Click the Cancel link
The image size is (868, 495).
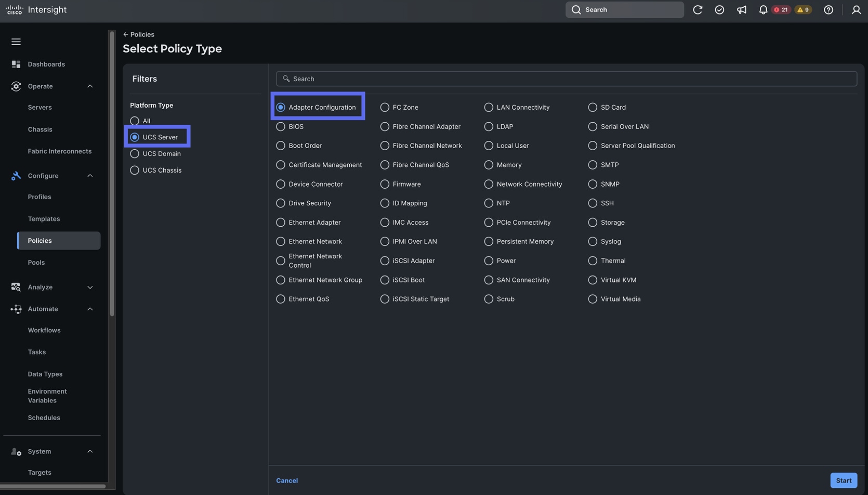click(287, 480)
